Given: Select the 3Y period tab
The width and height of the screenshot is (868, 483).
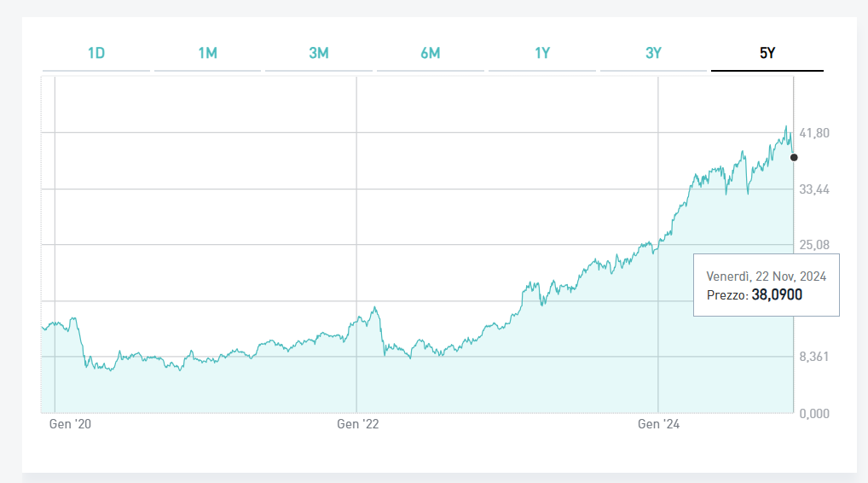Looking at the screenshot, I should [x=654, y=53].
